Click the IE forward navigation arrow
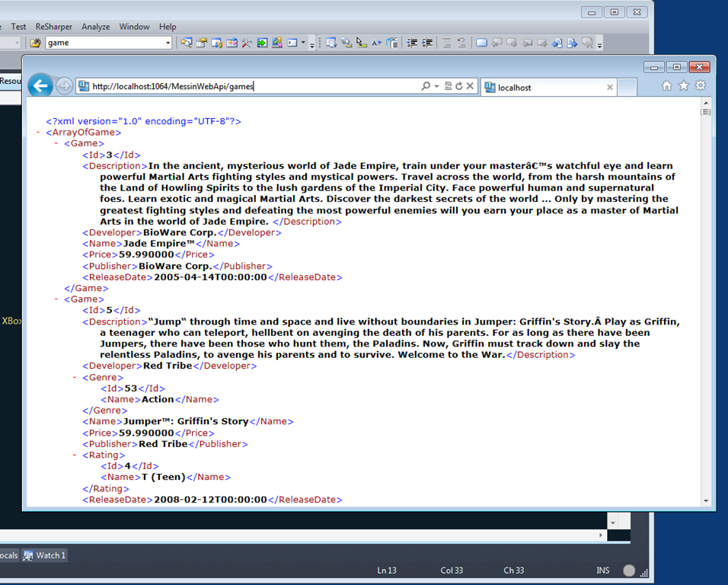 point(64,86)
